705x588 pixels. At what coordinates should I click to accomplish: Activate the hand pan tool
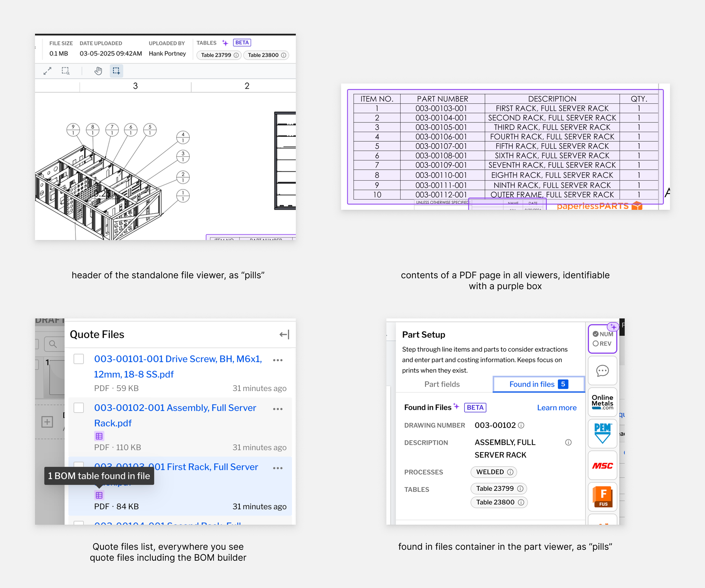pos(98,71)
